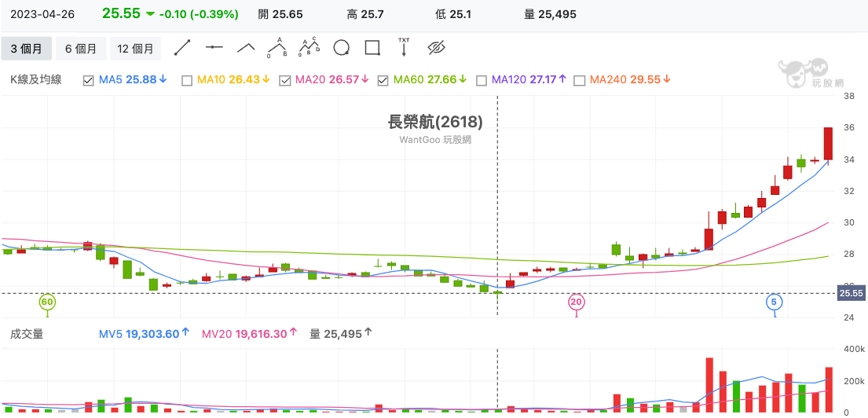Click the MV5 19,303.60 value
868x418 pixels.
point(145,334)
